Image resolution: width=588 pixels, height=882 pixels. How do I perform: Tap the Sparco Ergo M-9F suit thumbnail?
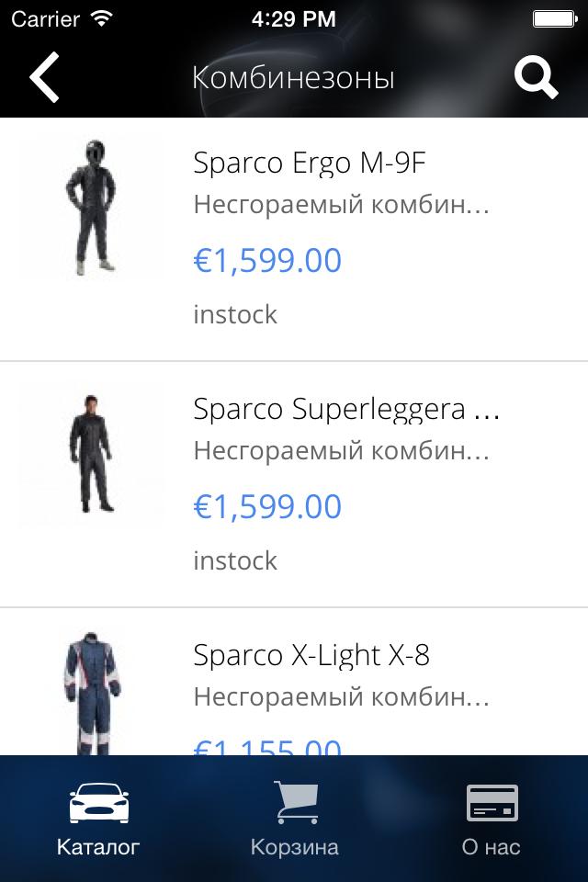pos(91,206)
